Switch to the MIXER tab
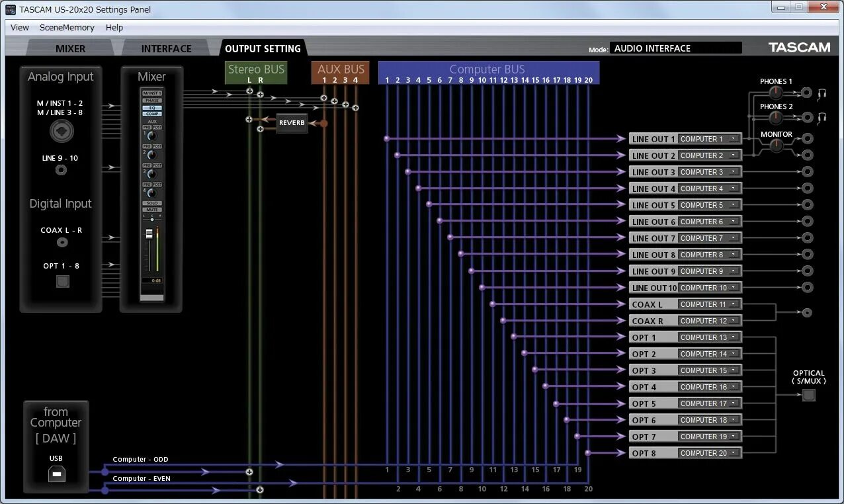This screenshot has height=504, width=844. [70, 48]
